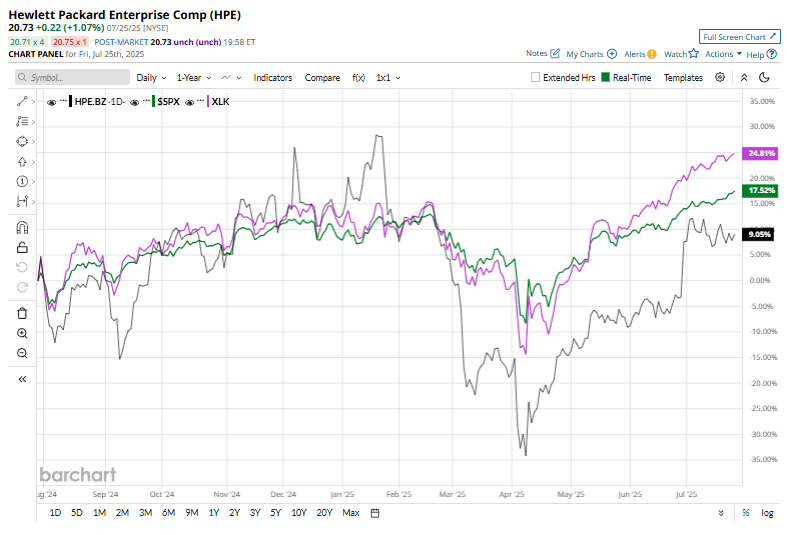Click the purple XLK color bar
787x535 pixels.
(208, 102)
